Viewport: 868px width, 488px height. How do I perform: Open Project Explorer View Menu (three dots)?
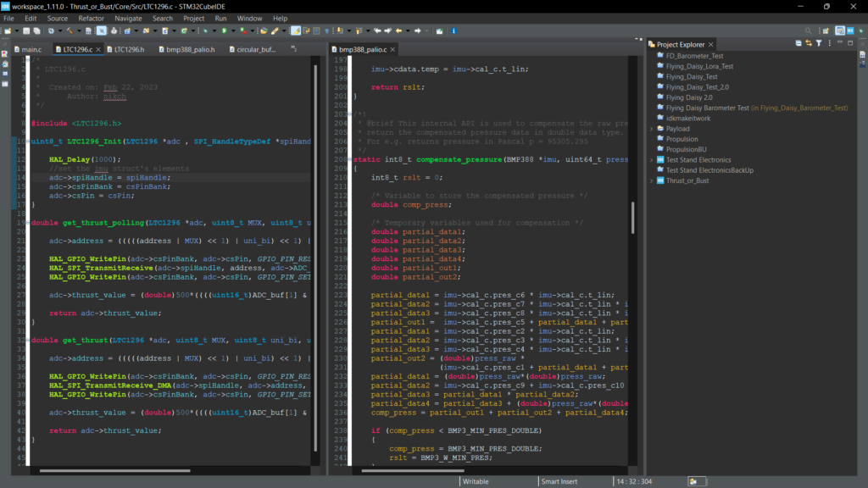click(x=830, y=44)
